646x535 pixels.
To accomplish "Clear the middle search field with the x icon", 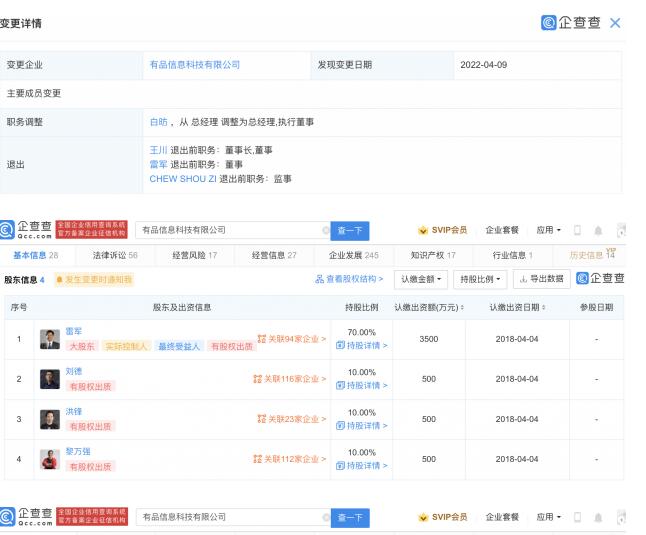I will (x=325, y=230).
